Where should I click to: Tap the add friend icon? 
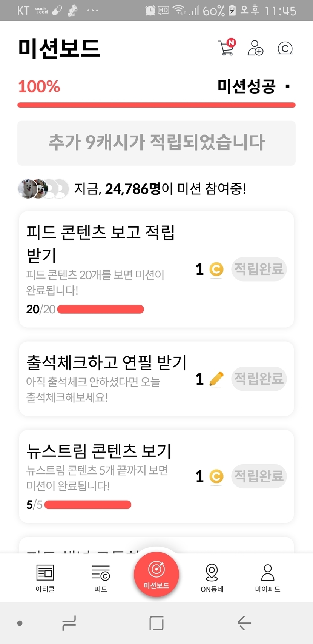(x=255, y=48)
